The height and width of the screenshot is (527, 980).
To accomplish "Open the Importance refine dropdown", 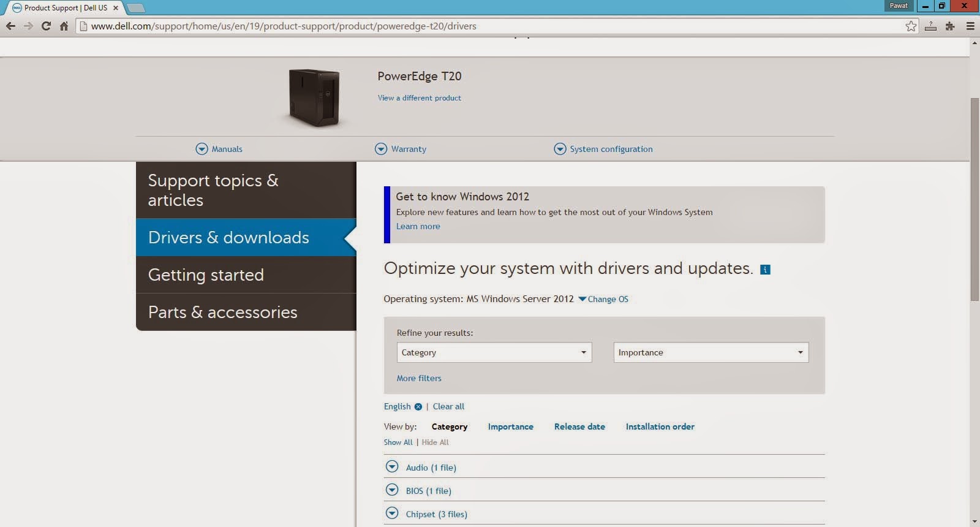I will (711, 352).
